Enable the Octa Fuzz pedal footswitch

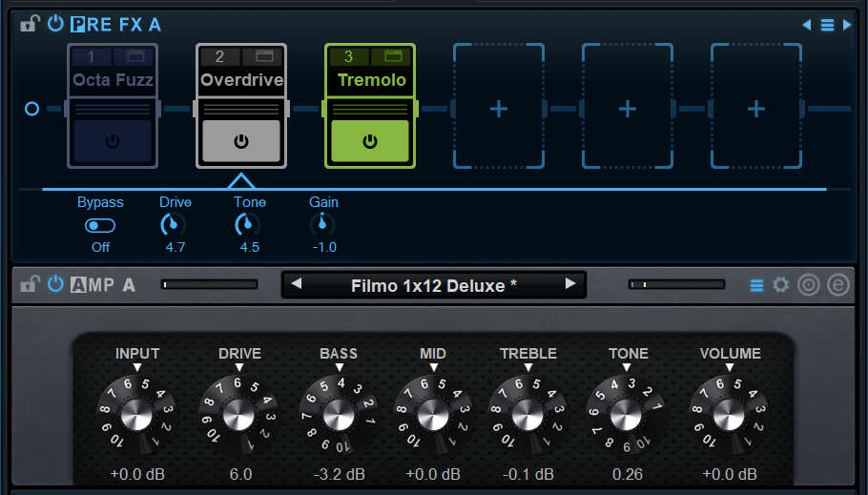click(113, 141)
